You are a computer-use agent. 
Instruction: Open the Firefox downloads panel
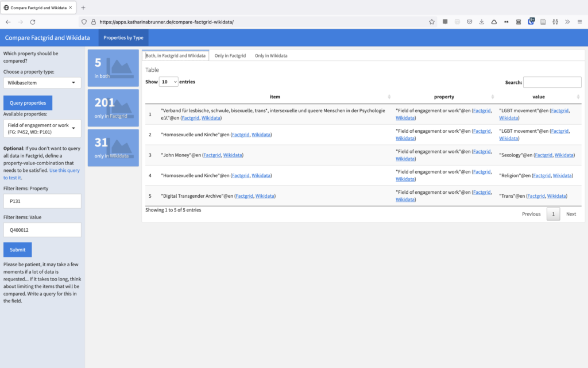[x=481, y=22]
